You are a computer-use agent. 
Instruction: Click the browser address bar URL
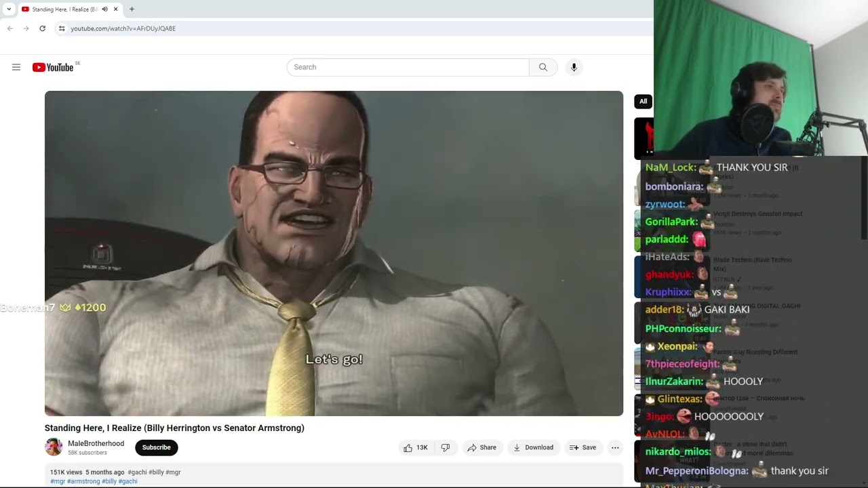tap(123, 28)
